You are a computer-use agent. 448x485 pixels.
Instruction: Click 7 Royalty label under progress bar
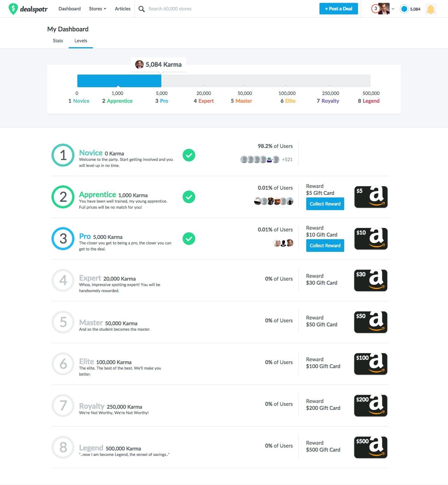tap(328, 101)
